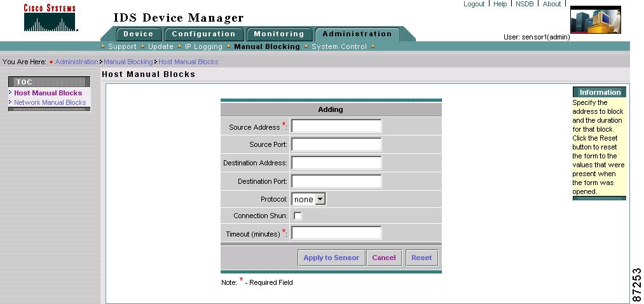The width and height of the screenshot is (644, 304).
Task: Select Network Manual Blocks in TOC
Action: [50, 102]
